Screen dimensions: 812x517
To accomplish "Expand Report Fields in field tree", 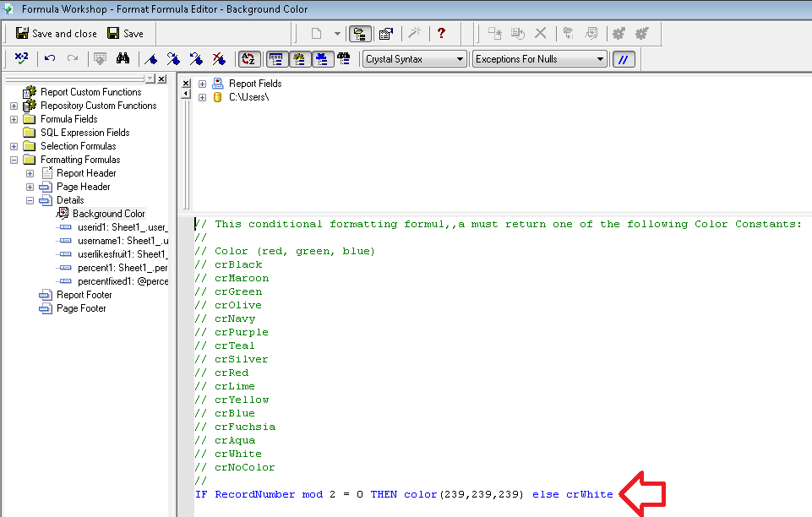I will click(203, 84).
